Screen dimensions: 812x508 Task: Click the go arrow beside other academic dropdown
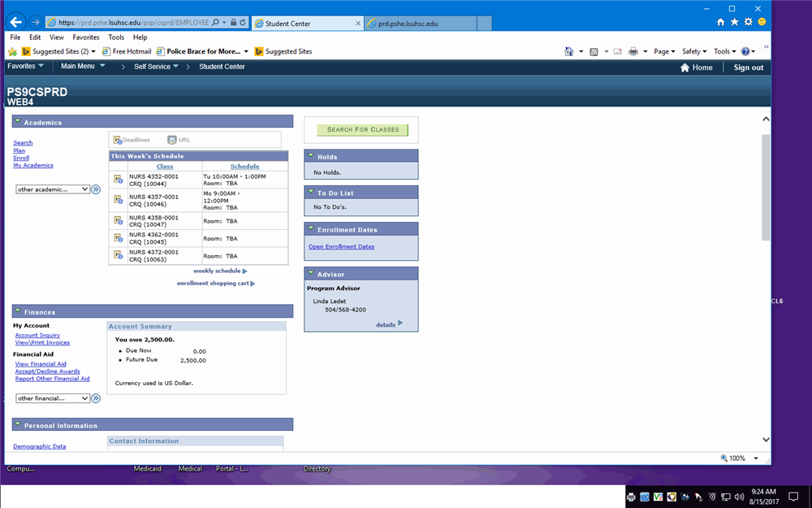(x=96, y=189)
